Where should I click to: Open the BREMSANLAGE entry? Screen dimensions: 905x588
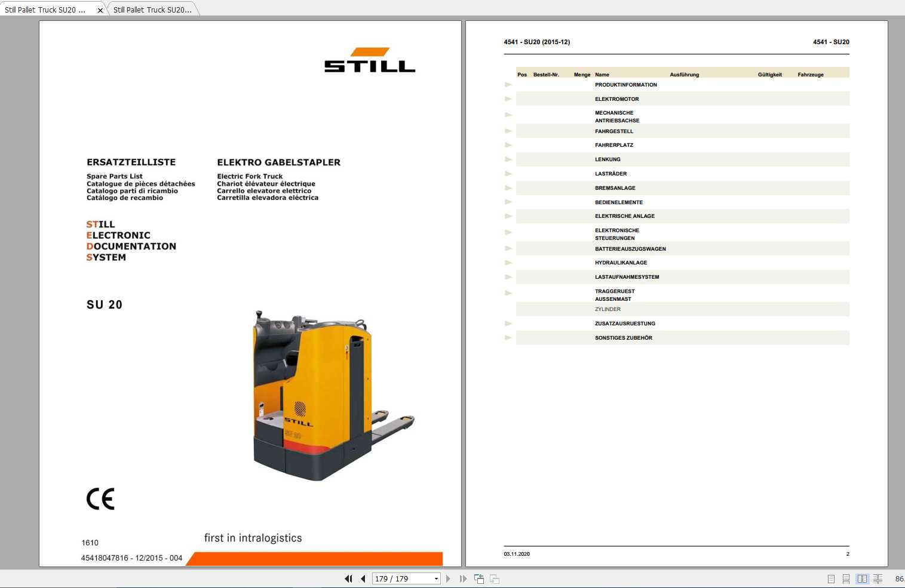(x=615, y=188)
